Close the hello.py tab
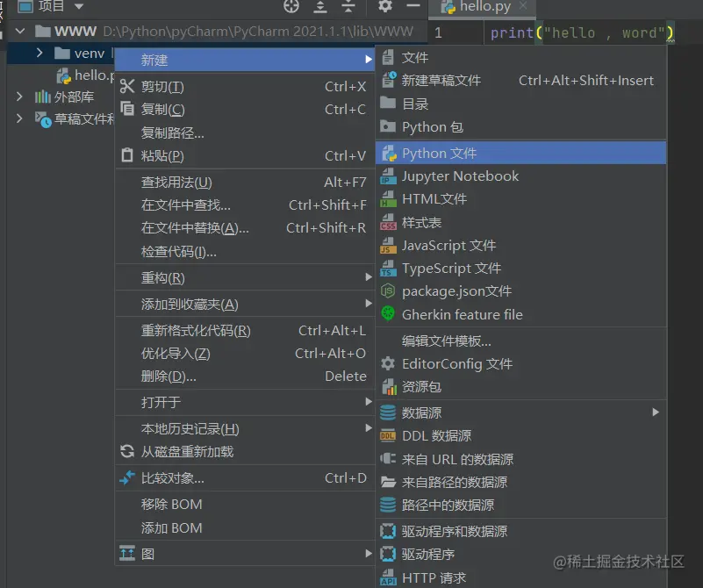This screenshot has width=703, height=588. click(x=523, y=5)
